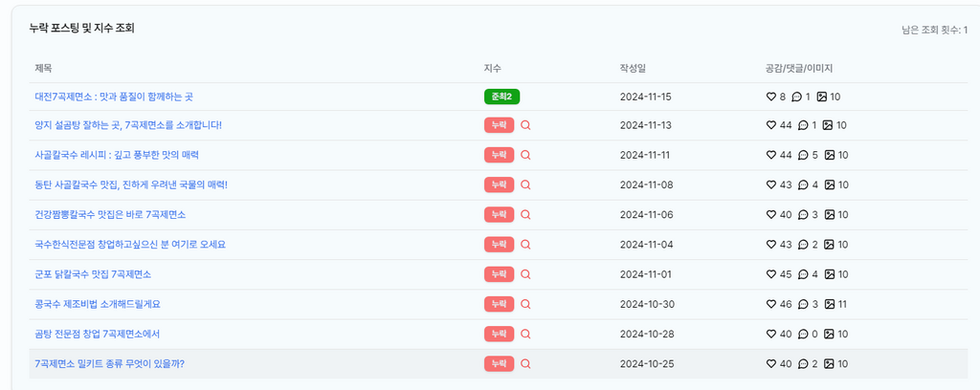
Task: Click the date '2024-11-04'
Action: point(647,245)
